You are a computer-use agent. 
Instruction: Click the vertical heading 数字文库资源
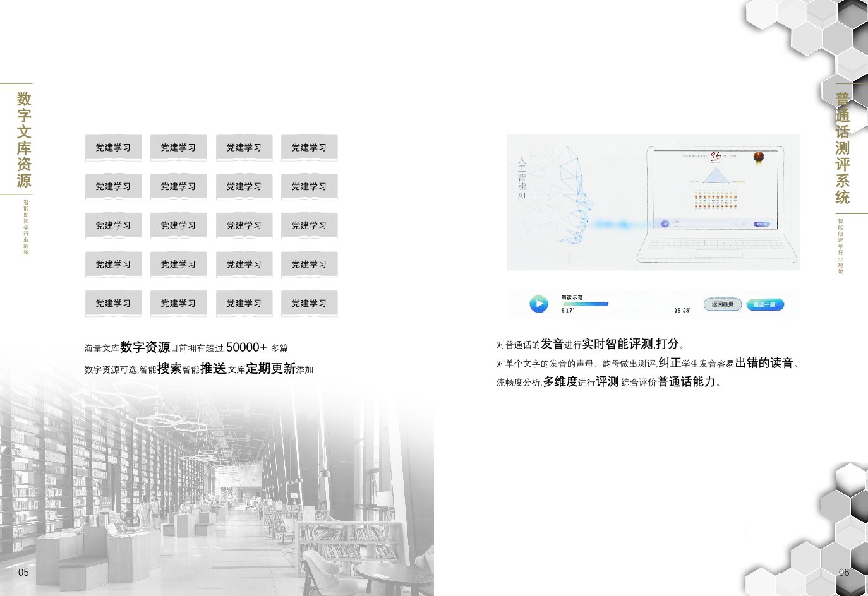click(x=24, y=140)
